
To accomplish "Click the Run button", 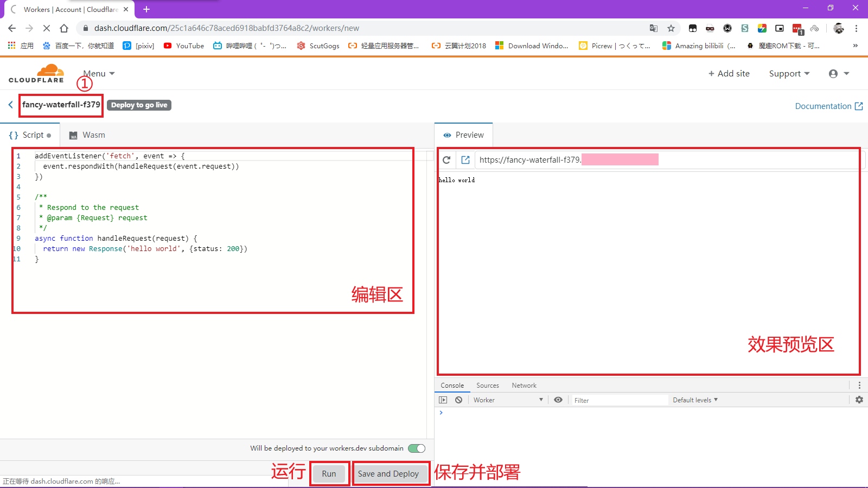I will tap(329, 474).
